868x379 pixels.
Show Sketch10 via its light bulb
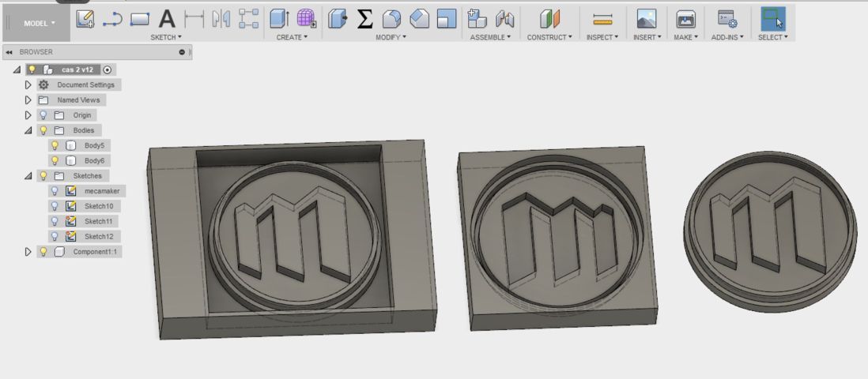point(55,206)
